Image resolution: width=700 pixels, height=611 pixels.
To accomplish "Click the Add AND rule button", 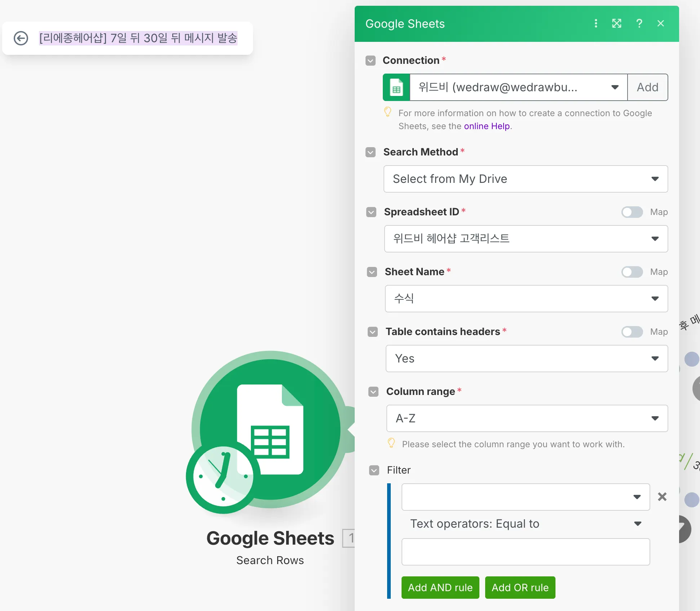I will pos(440,588).
